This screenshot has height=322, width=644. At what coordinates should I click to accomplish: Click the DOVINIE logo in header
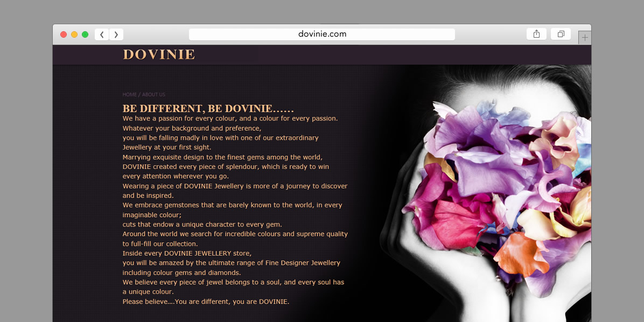tap(159, 54)
